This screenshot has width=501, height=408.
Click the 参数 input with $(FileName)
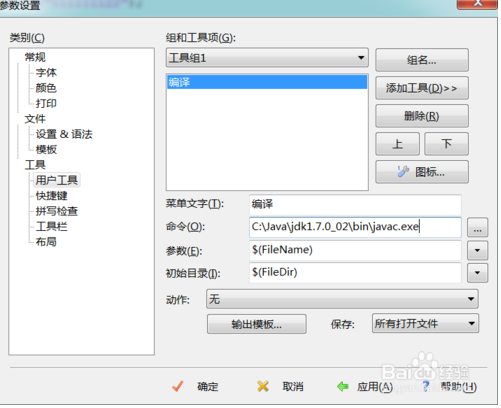355,250
